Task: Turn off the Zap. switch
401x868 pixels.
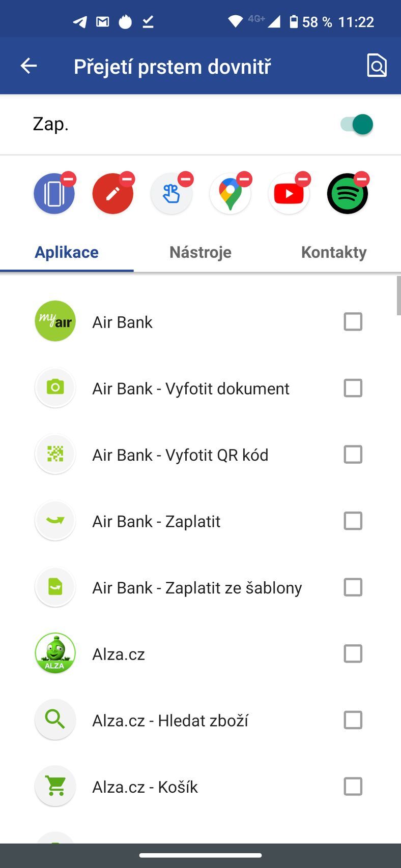Action: tap(357, 124)
